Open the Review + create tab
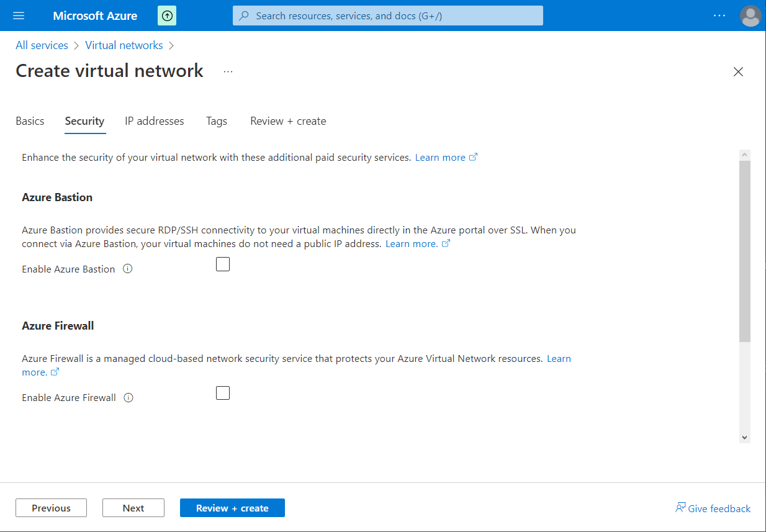Screen dimensions: 766x532 [288, 121]
